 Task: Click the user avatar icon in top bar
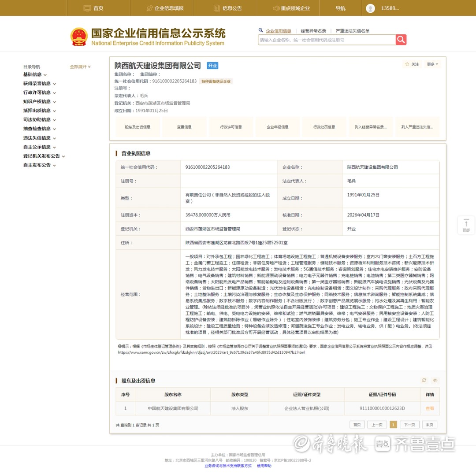tap(370, 8)
